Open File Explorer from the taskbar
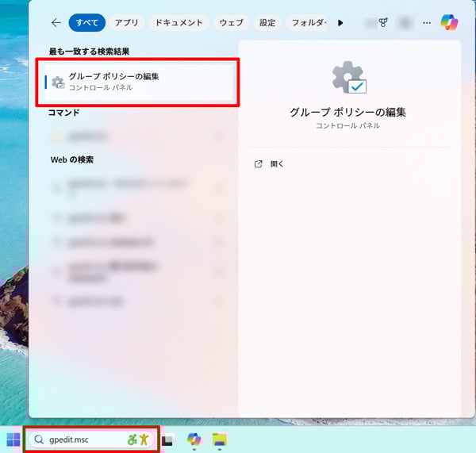The image size is (476, 453). tap(220, 440)
